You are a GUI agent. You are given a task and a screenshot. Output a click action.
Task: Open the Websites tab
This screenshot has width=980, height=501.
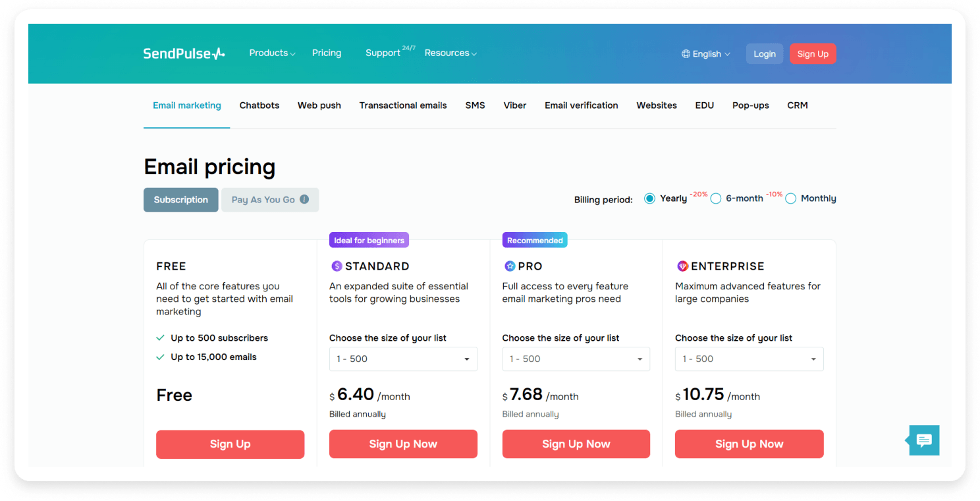coord(657,105)
